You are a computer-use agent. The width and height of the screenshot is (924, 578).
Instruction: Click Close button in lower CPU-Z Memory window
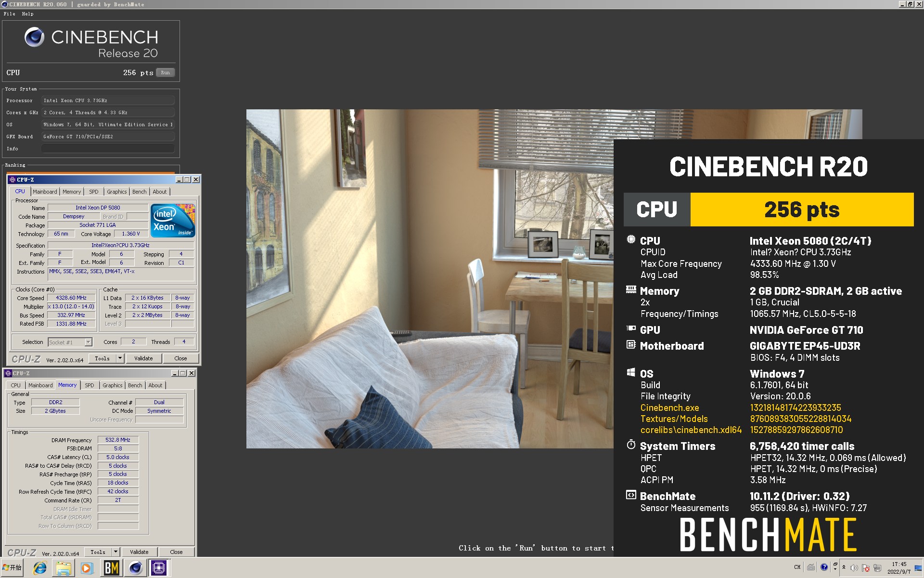tap(176, 552)
